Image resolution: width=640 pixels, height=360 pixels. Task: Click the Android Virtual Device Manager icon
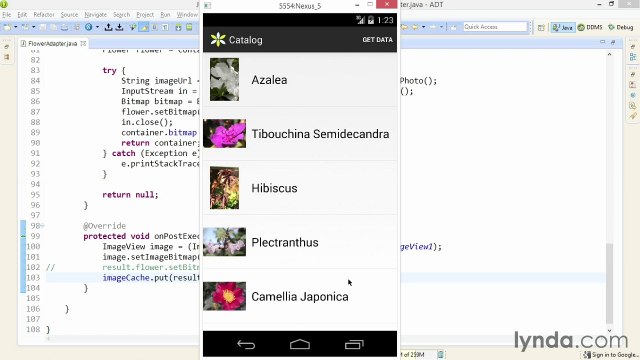point(189,27)
